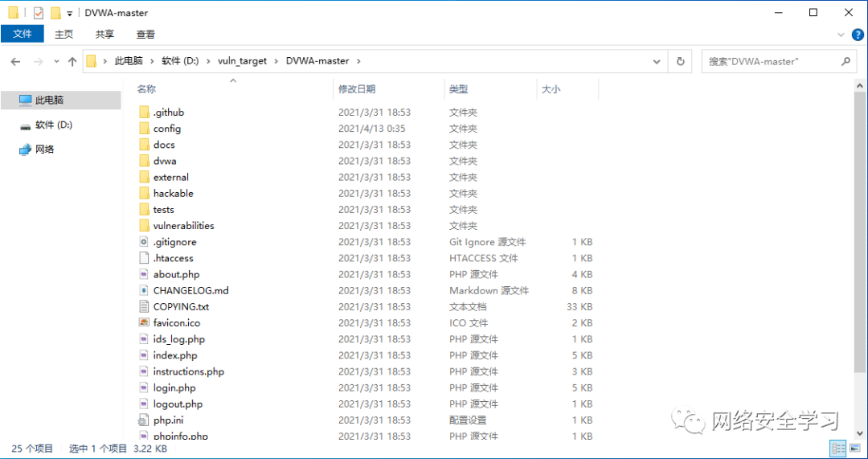868x459 pixels.
Task: Click the login.php file icon
Action: (144, 387)
